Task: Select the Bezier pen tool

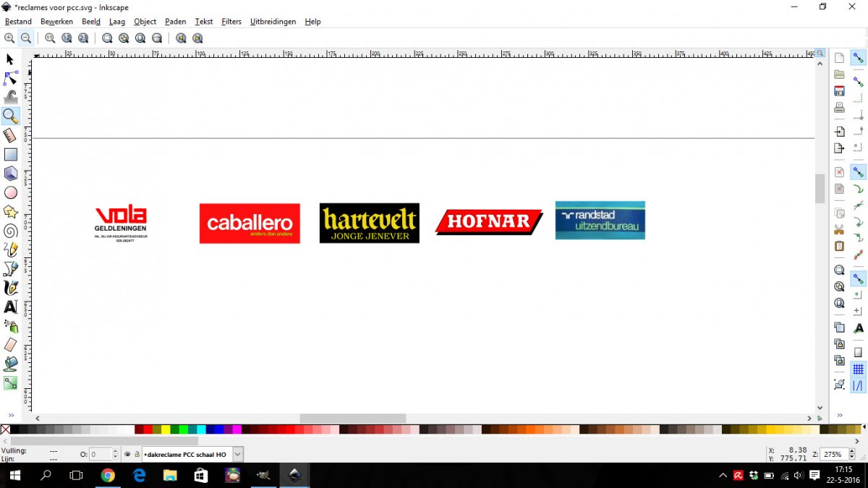Action: [x=10, y=269]
